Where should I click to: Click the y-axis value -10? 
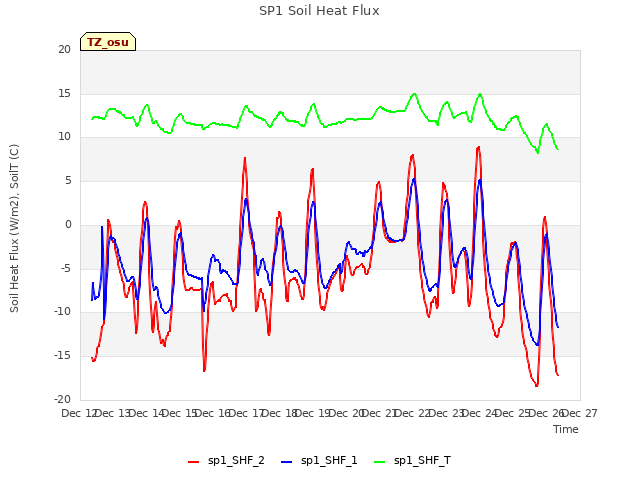coord(63,311)
